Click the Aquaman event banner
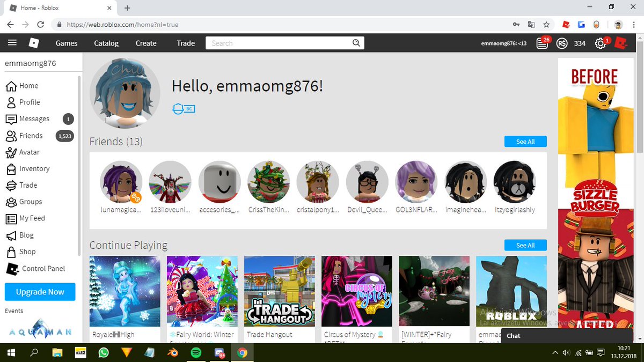Screen dimensions: 644x362 pos(40,329)
